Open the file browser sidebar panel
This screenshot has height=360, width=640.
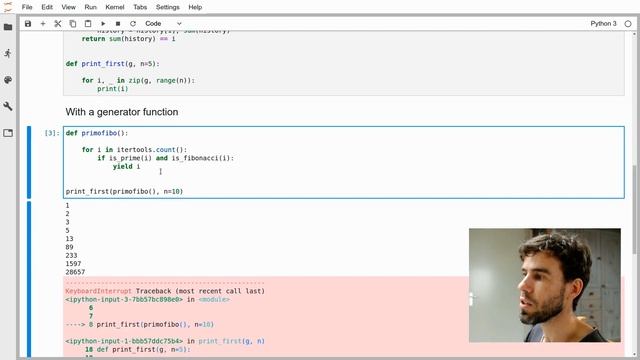pyautogui.click(x=8, y=27)
